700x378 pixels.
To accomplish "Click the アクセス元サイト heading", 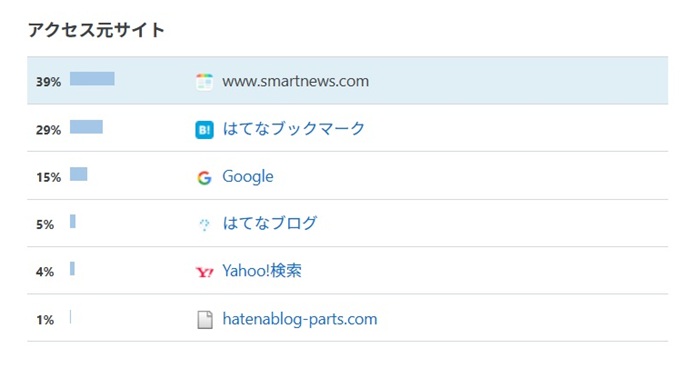I will pyautogui.click(x=96, y=30).
